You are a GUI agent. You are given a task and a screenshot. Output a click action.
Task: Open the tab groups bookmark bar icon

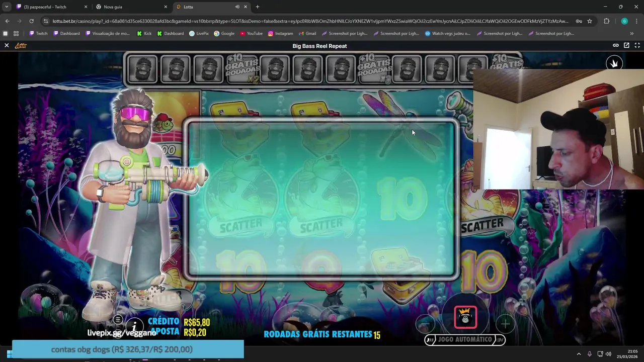coord(6,34)
